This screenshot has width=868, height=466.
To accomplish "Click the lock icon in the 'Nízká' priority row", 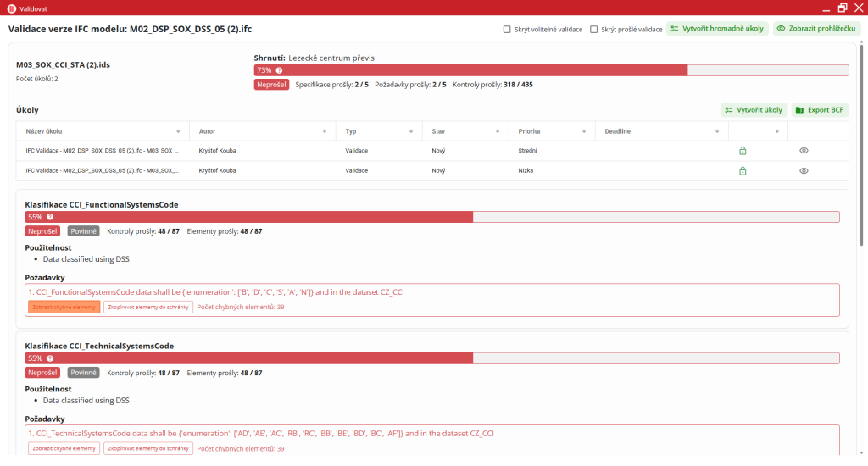I will point(743,170).
